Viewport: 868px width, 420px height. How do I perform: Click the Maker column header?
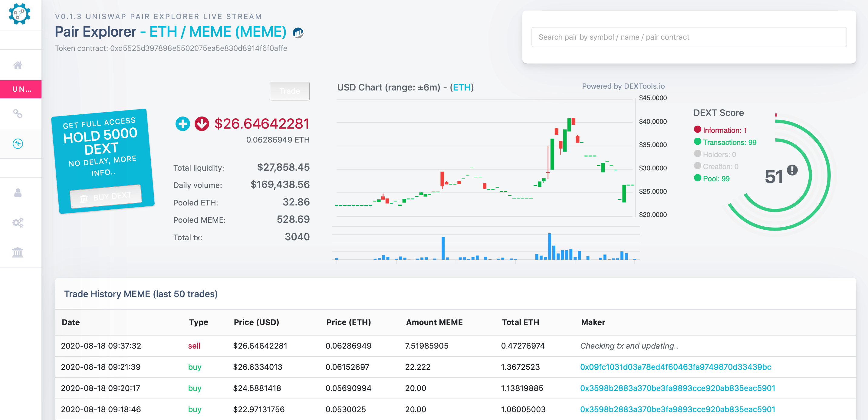coord(593,322)
